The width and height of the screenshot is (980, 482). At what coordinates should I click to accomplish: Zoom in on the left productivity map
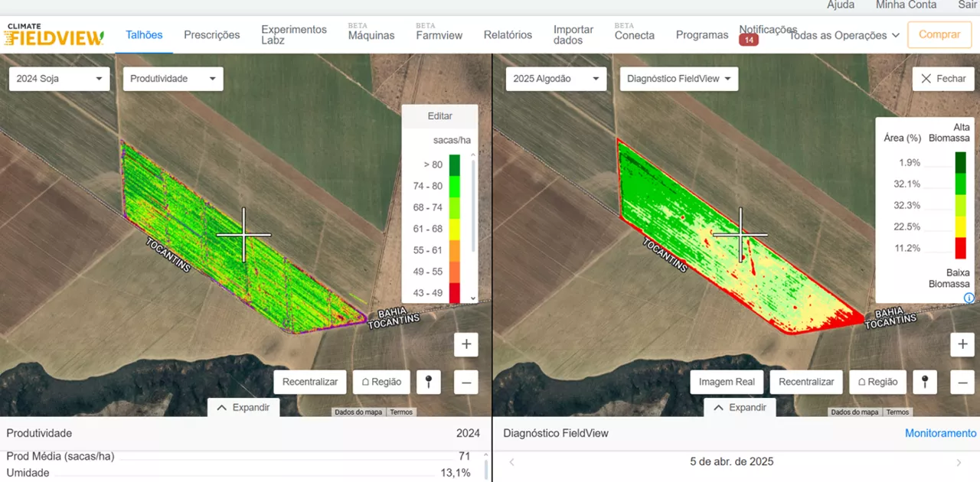465,345
